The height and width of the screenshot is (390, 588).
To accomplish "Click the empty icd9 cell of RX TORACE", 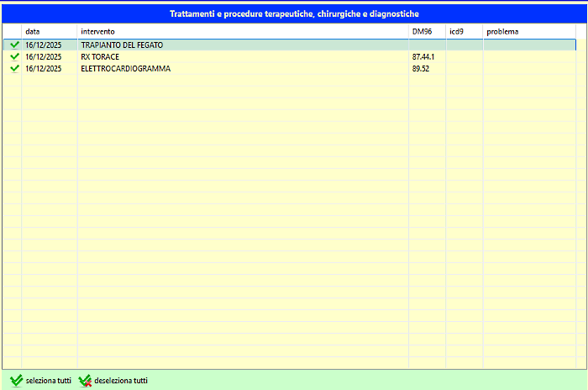I will (465, 56).
